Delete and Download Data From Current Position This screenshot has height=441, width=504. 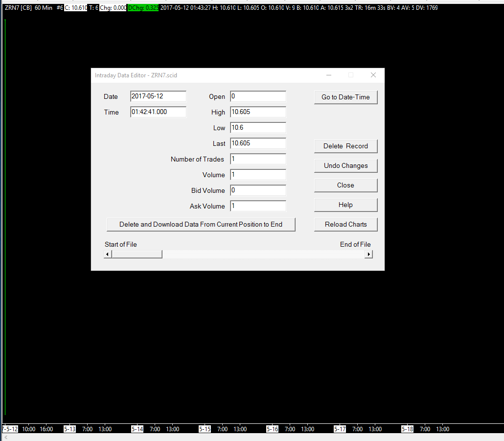pyautogui.click(x=201, y=224)
